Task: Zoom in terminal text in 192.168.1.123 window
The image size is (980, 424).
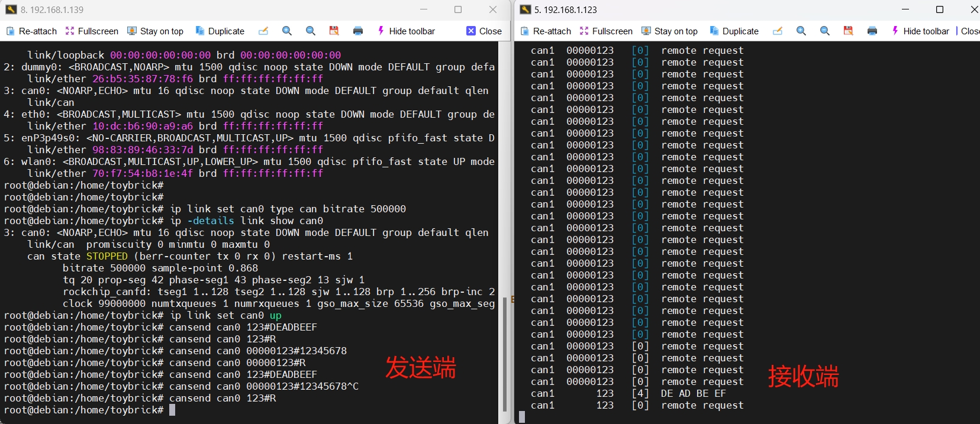Action: (801, 31)
